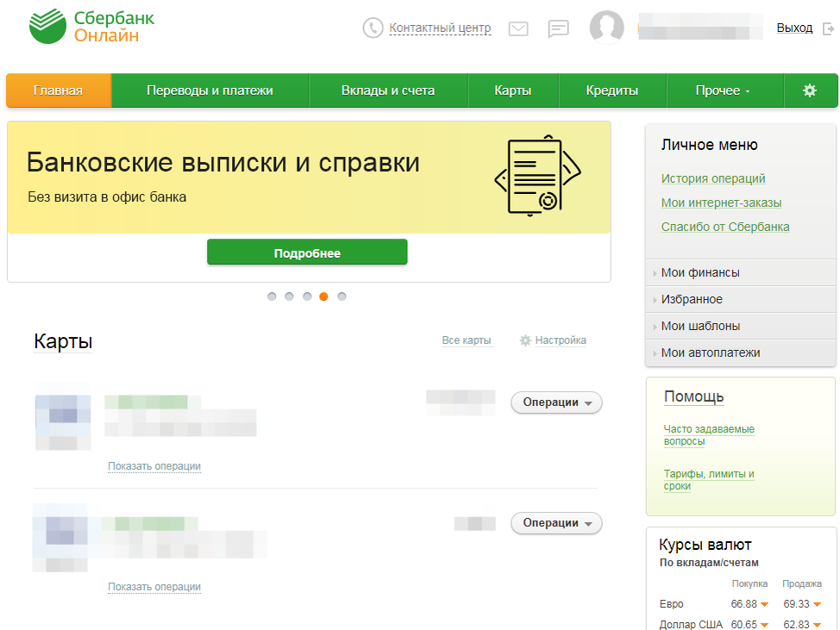The image size is (840, 630).
Task: Click the exit door icon beside Выход
Action: click(x=828, y=28)
